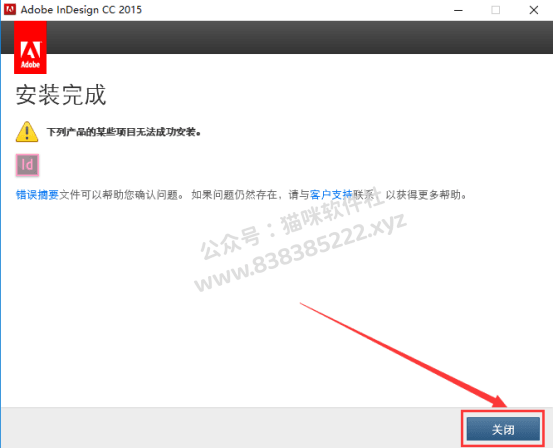
Task: Click the red Adobe logo badge
Action: pos(30,47)
